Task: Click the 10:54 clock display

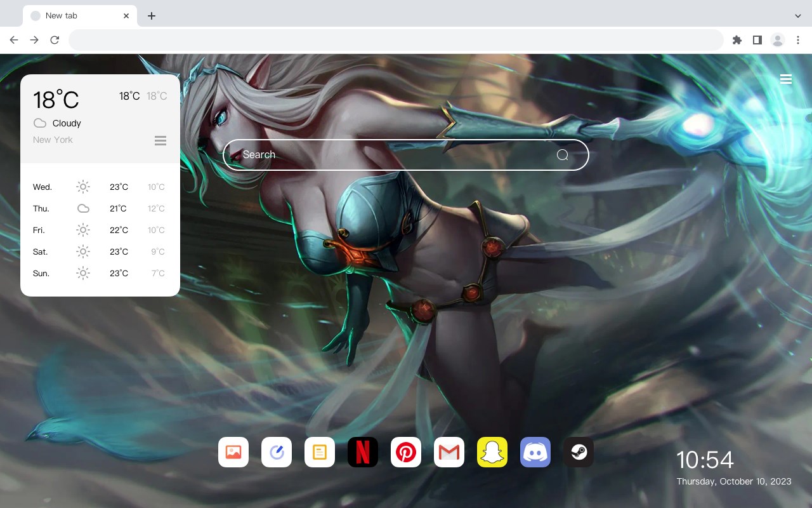Action: point(705,460)
